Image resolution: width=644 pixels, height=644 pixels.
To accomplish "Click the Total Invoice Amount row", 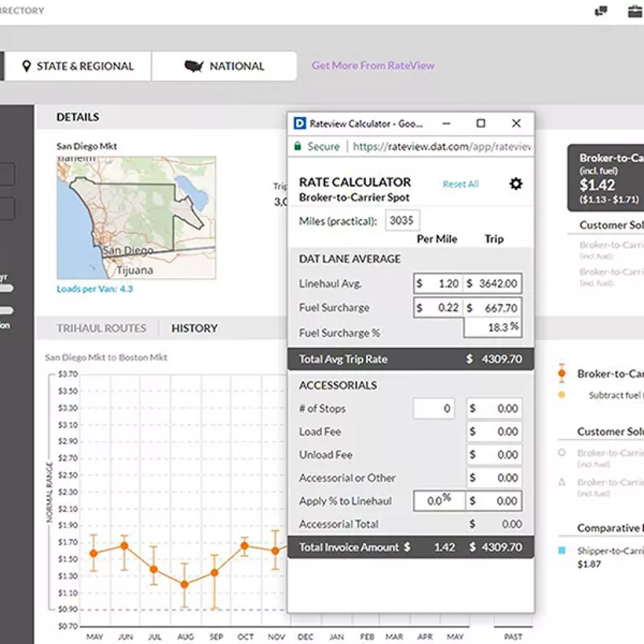I will click(411, 547).
